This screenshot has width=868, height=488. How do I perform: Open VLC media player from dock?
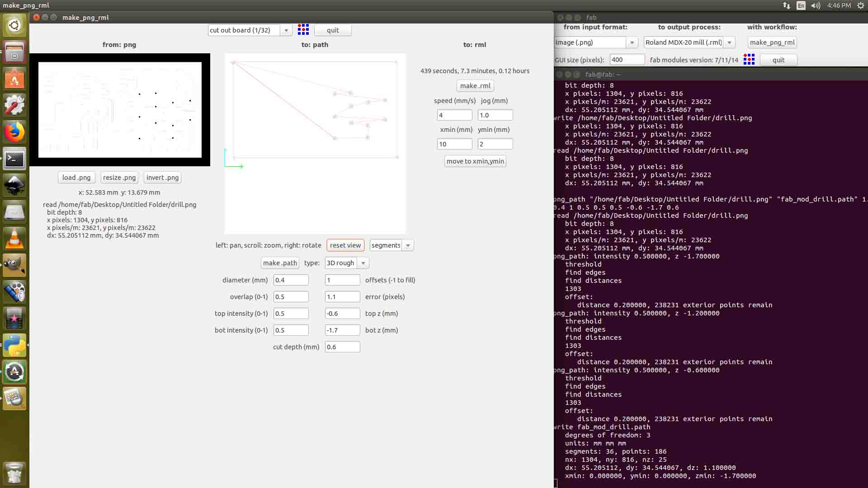click(14, 239)
